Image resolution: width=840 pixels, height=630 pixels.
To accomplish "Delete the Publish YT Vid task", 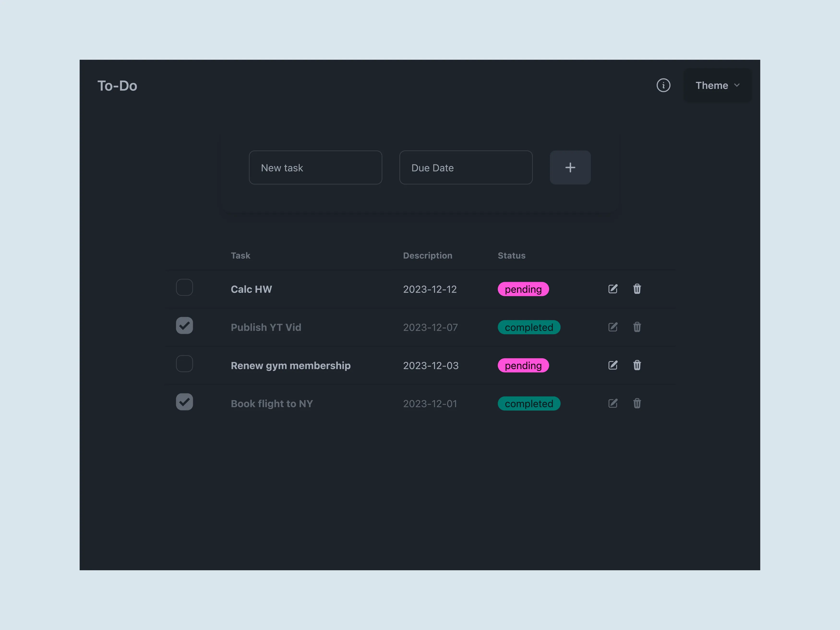I will pos(637,327).
